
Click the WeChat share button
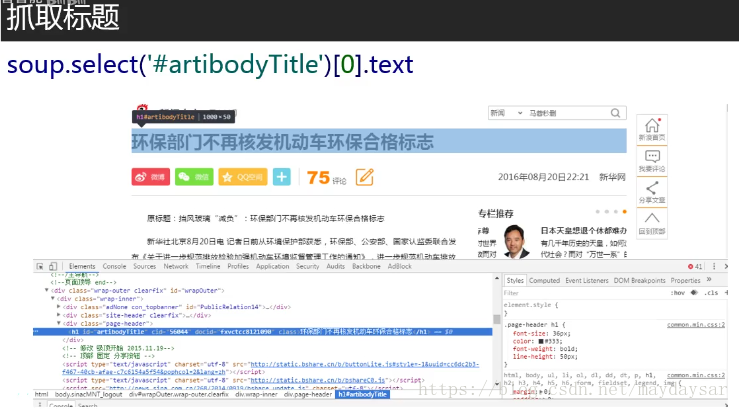(194, 177)
